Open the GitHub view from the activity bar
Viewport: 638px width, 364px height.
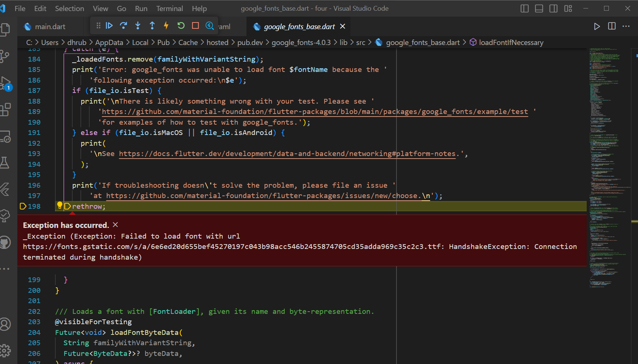(x=6, y=242)
